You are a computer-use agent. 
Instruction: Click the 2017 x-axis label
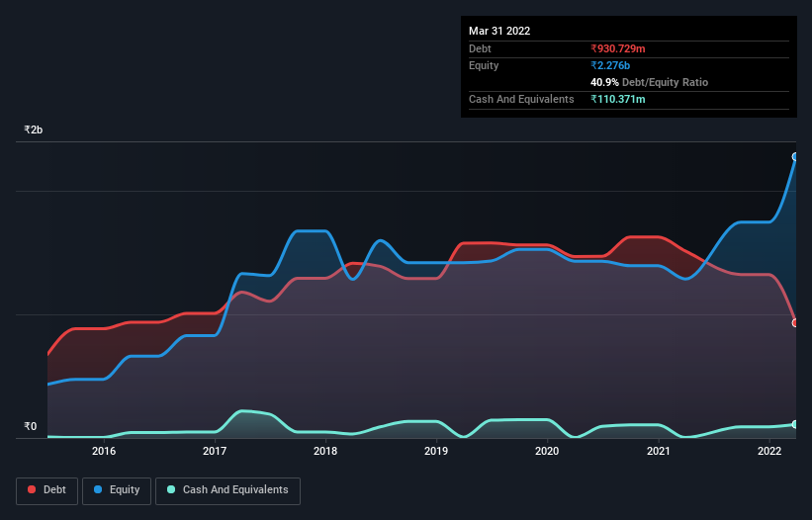pyautogui.click(x=215, y=451)
